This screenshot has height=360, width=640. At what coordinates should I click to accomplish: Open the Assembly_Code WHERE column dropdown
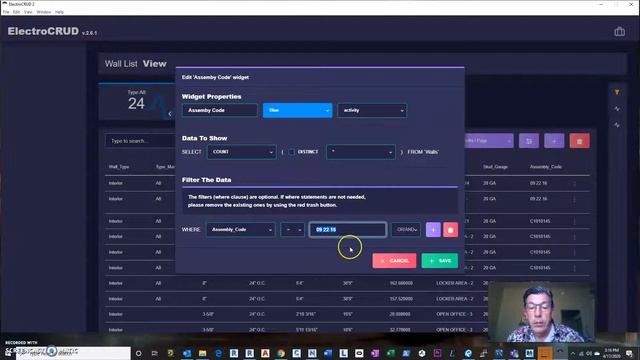tap(241, 230)
